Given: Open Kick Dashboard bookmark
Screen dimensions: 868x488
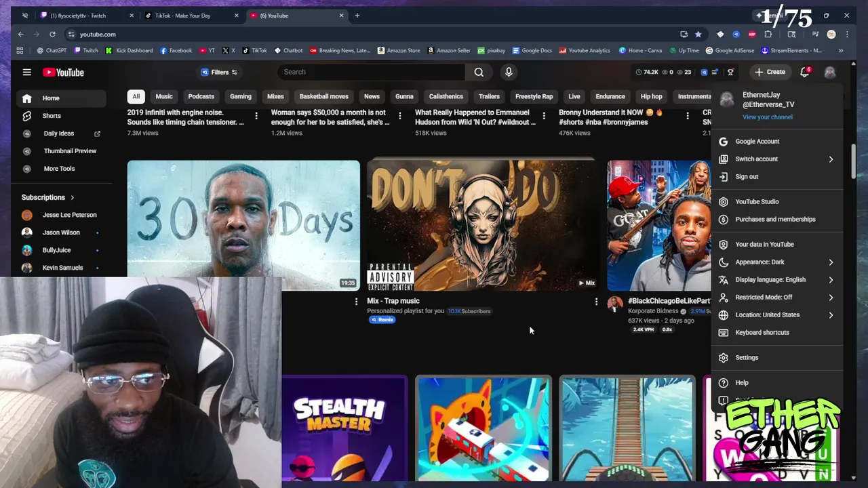Looking at the screenshot, I should [129, 50].
